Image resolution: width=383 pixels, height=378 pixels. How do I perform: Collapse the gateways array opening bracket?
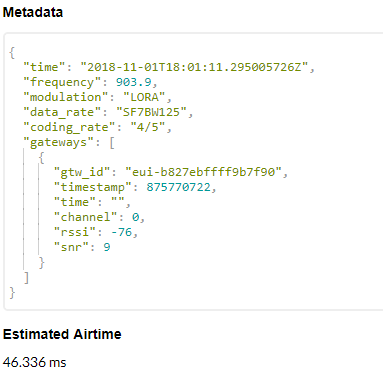pos(112,143)
